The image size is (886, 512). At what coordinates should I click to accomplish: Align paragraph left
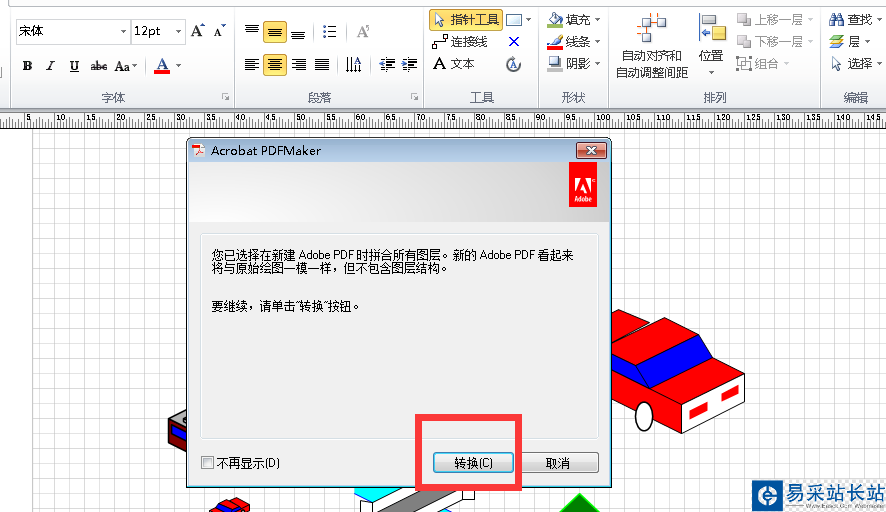pyautogui.click(x=251, y=65)
